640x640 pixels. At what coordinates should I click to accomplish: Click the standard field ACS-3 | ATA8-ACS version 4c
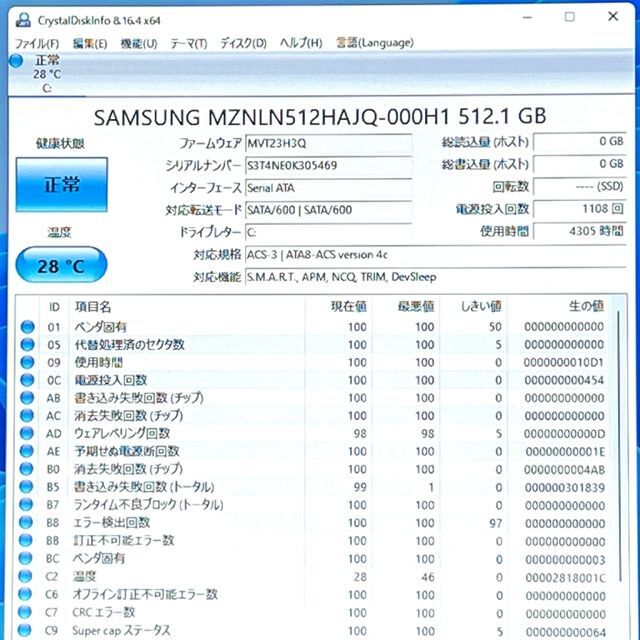coord(436,255)
